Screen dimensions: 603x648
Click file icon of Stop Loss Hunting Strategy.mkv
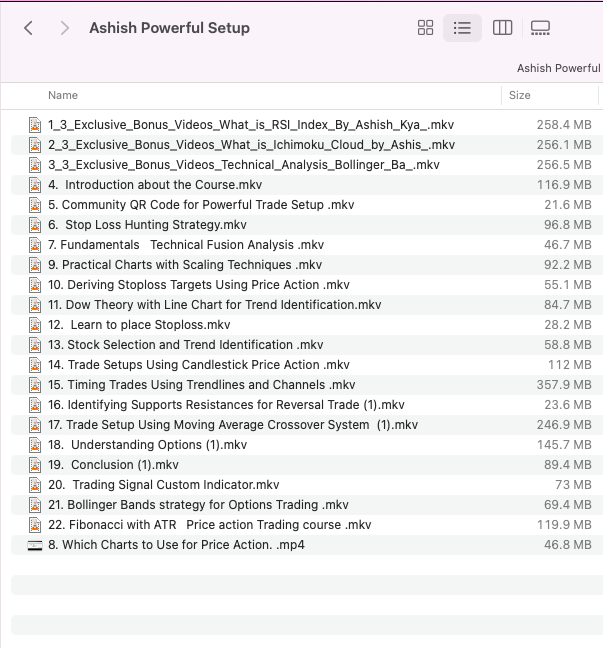35,225
